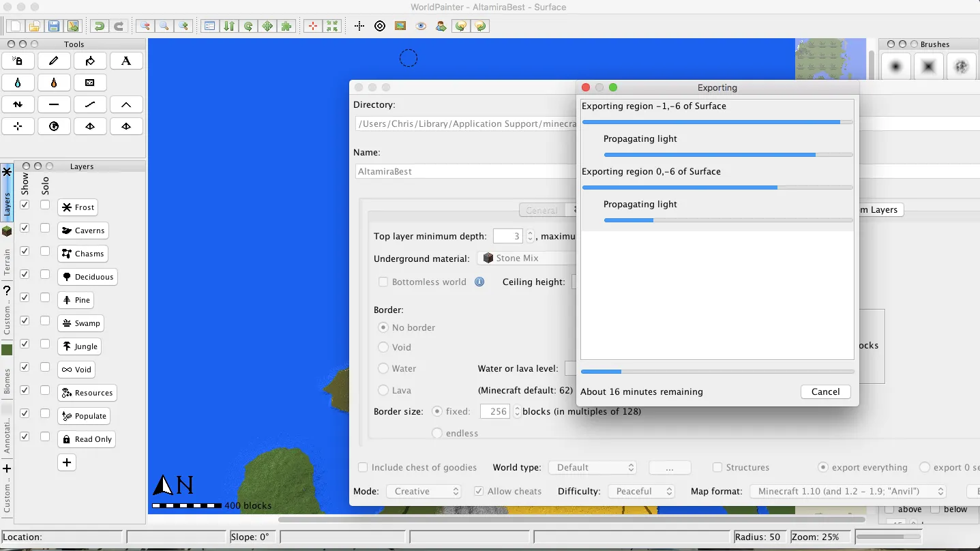
Task: Click the plus button to add layer
Action: (67, 462)
